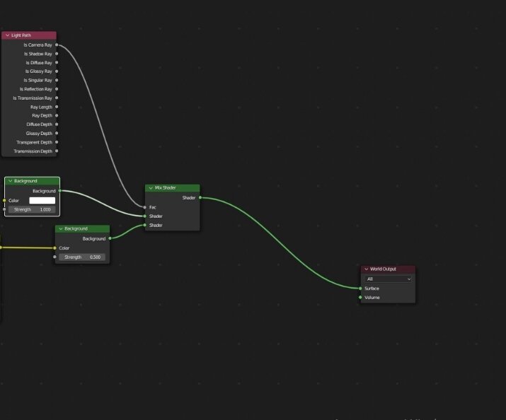Open the white Color swatch in Background node
Screen dimensions: 506x420
42,201
